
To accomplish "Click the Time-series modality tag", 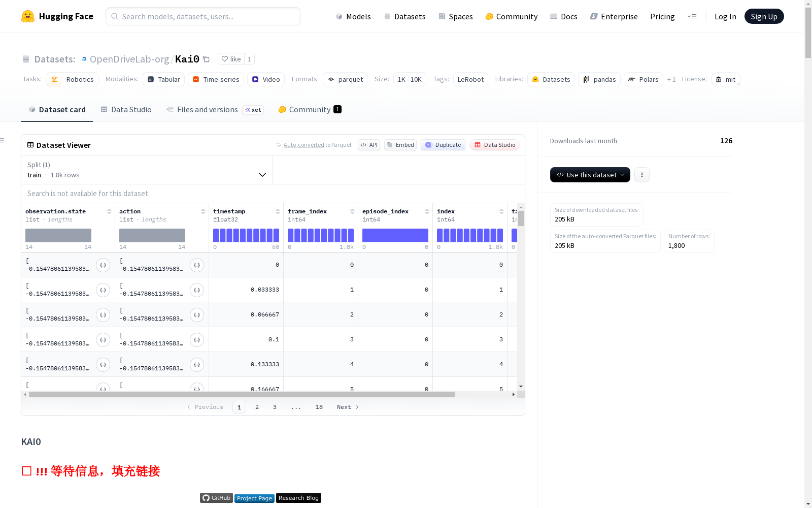I will tap(216, 79).
